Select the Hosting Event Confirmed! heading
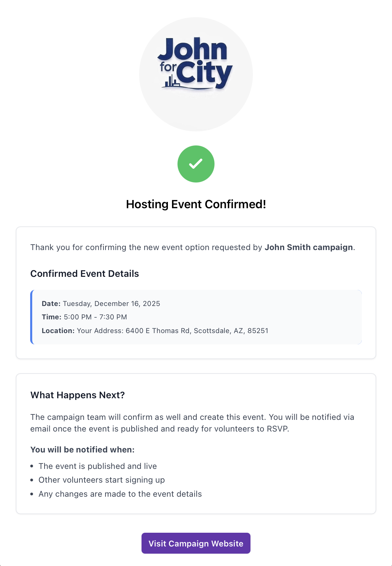Viewport: 392px width, 566px height. [x=196, y=204]
